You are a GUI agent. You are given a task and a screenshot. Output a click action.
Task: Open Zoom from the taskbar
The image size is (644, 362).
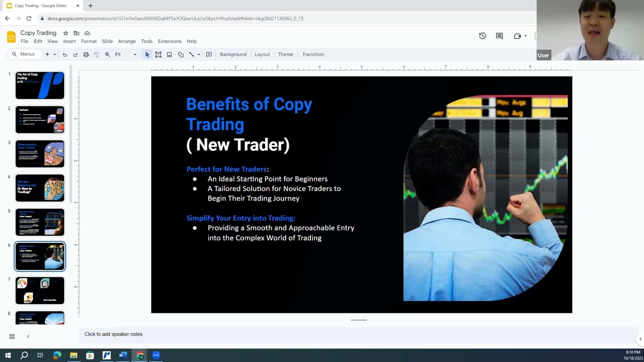click(x=156, y=355)
